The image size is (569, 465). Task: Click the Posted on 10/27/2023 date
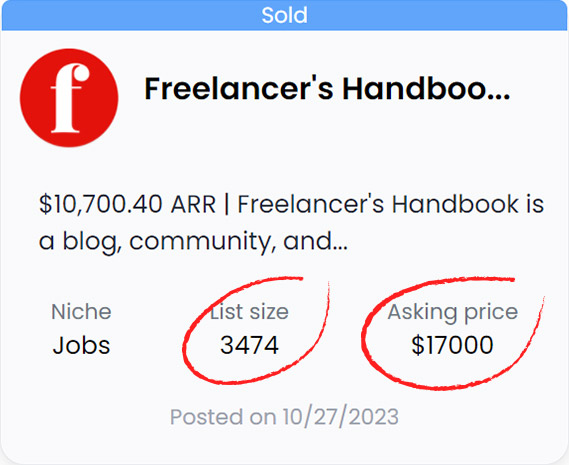(x=284, y=417)
